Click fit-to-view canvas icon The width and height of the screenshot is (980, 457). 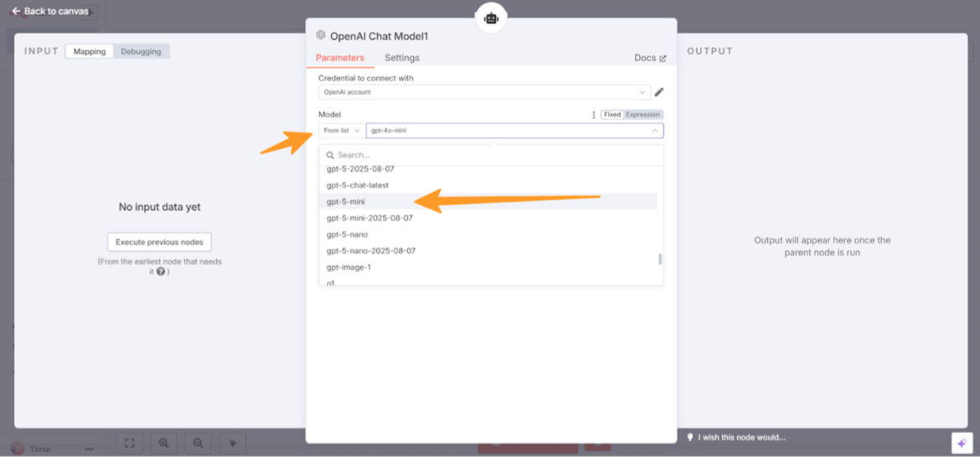click(x=130, y=443)
